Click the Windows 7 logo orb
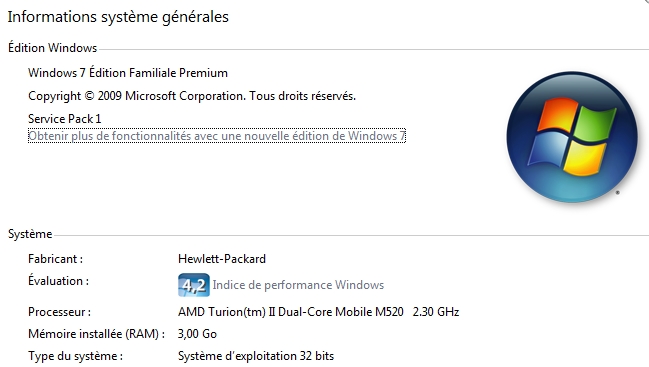 coord(572,137)
